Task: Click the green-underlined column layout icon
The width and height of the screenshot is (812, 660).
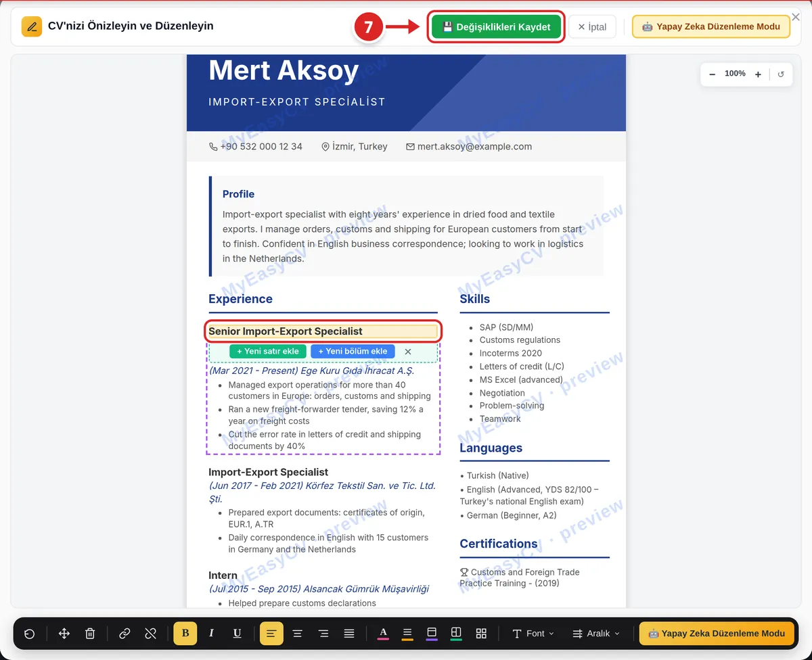Action: pyautogui.click(x=456, y=634)
